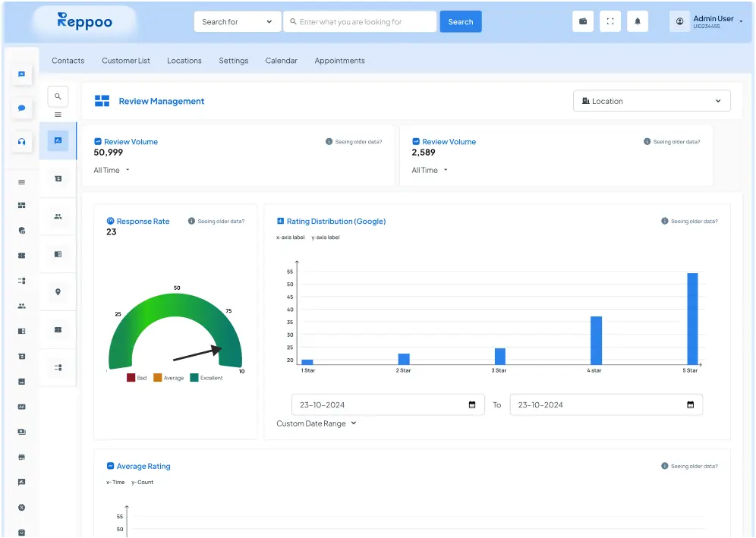Click the Admin User avatar icon
The width and height of the screenshot is (756, 538).
[x=679, y=21]
